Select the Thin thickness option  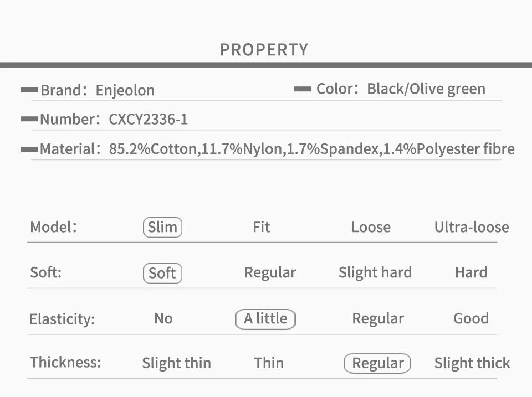(x=269, y=363)
